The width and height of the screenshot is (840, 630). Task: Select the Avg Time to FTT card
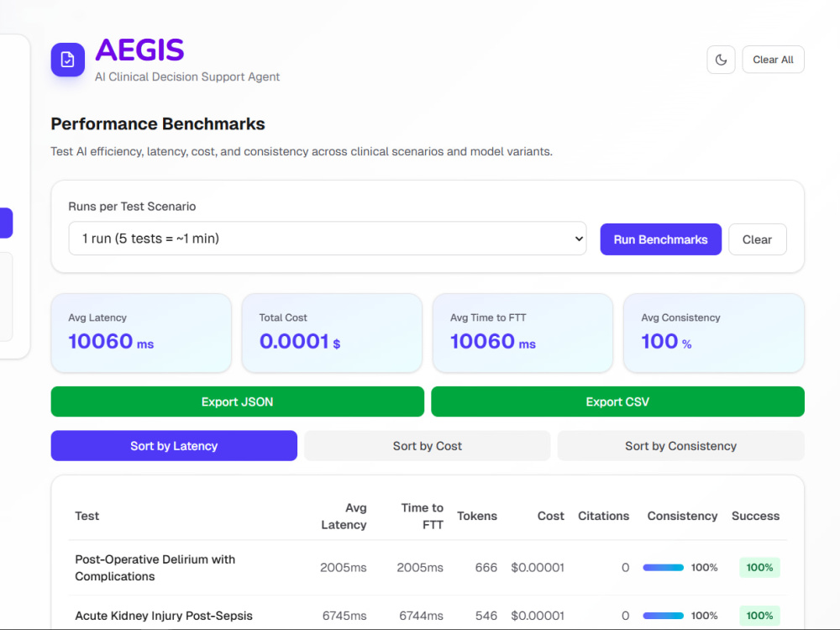point(522,333)
